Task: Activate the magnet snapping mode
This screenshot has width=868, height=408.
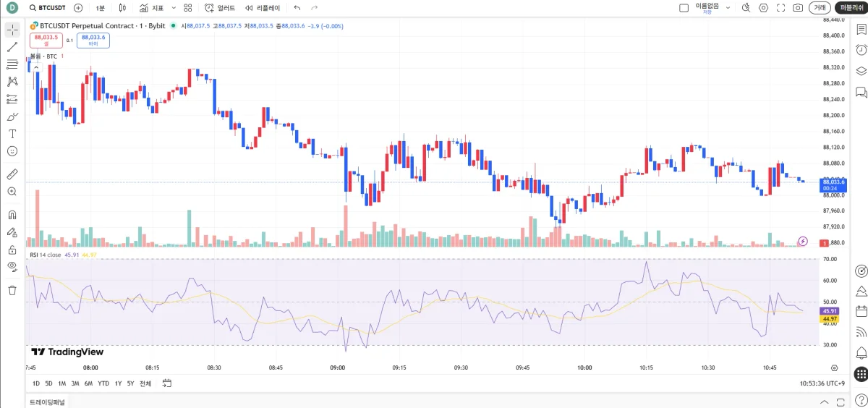Action: click(x=12, y=215)
